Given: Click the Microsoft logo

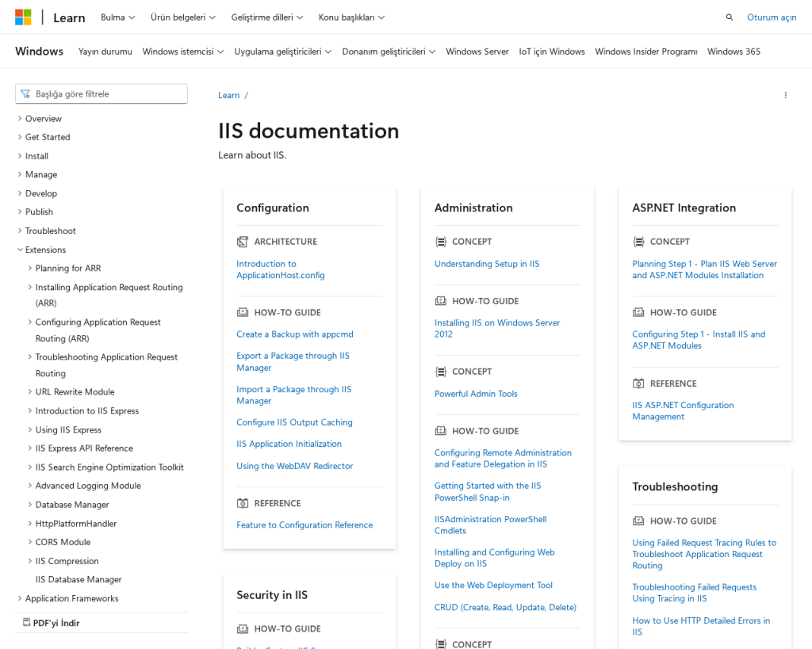Looking at the screenshot, I should point(23,17).
